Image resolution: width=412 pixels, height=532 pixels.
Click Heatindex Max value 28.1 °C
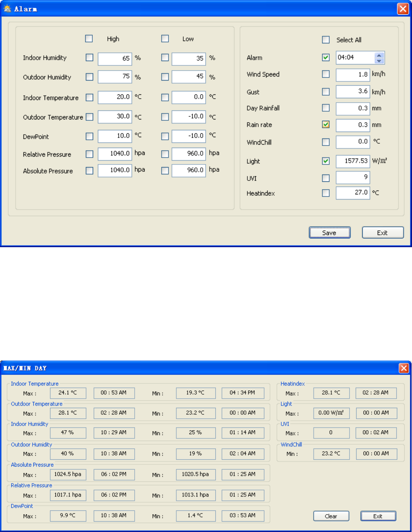pyautogui.click(x=331, y=393)
